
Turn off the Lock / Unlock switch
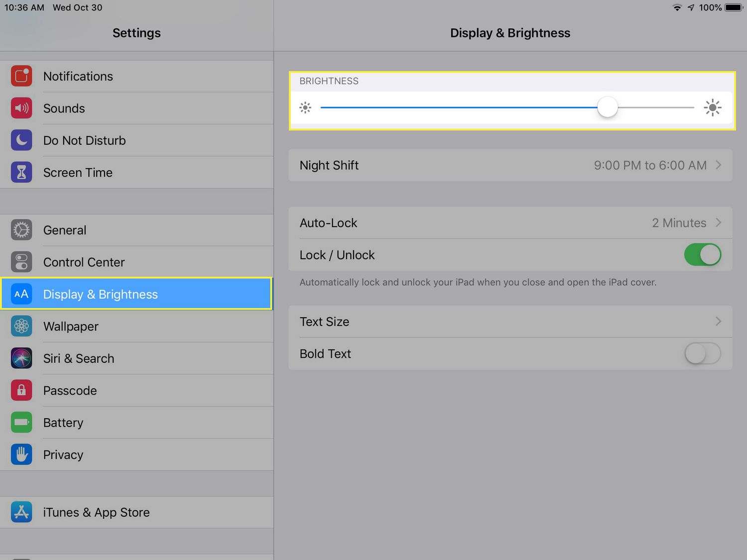click(702, 255)
